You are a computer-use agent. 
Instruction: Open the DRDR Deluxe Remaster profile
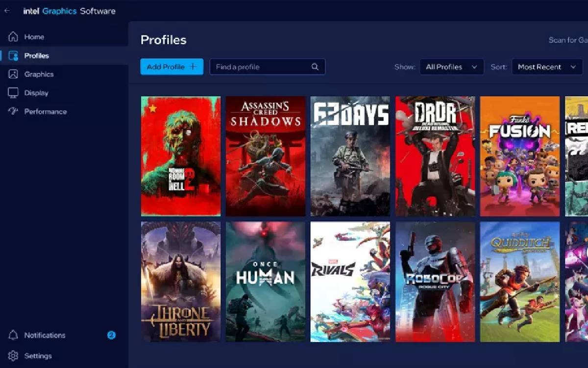(x=435, y=156)
